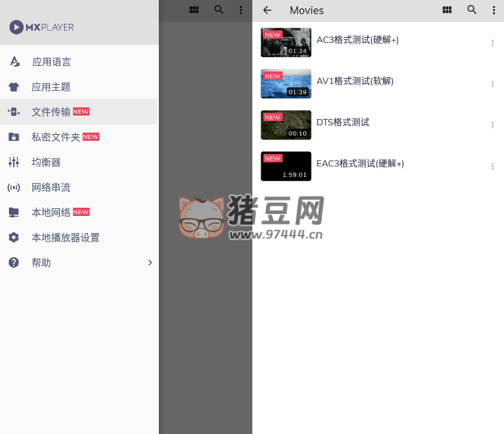Search videos in the Movies screen
This screenshot has width=504, height=434.
(472, 10)
